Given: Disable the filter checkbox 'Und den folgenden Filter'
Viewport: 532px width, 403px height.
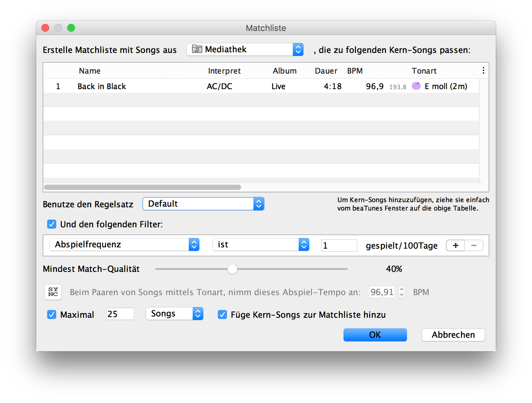Looking at the screenshot, I should tap(52, 224).
